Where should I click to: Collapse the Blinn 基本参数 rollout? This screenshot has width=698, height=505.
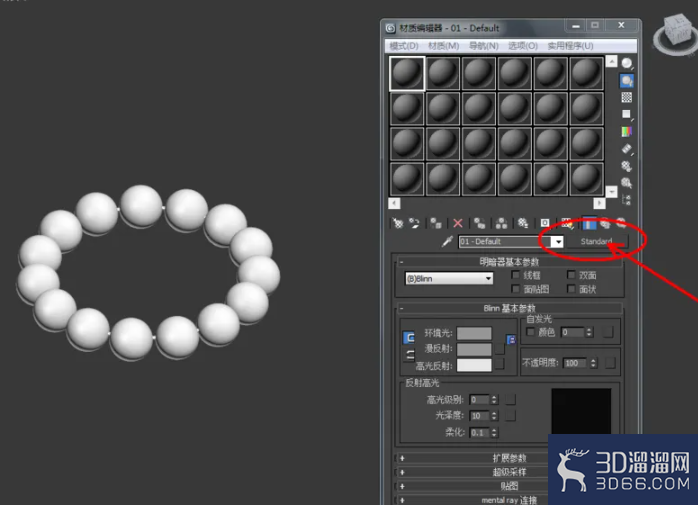(509, 308)
